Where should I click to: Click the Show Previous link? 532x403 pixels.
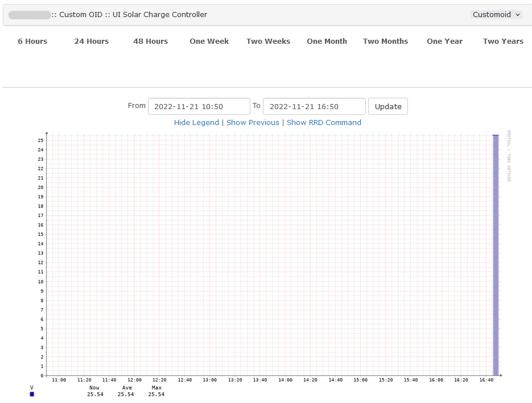pos(253,122)
